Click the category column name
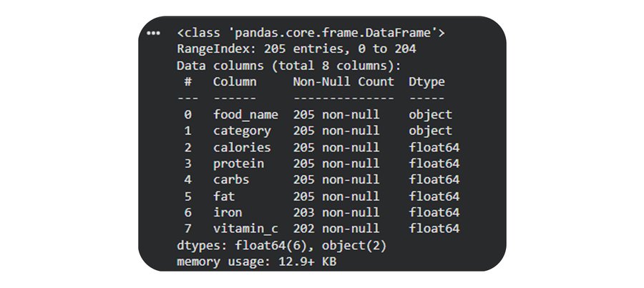 coord(242,131)
